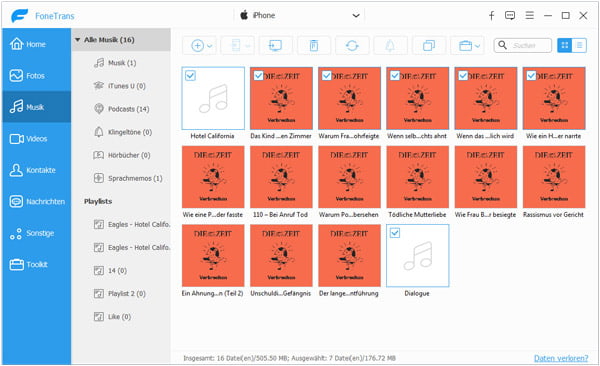
Task: Click the feedback chat icon
Action: coord(510,15)
